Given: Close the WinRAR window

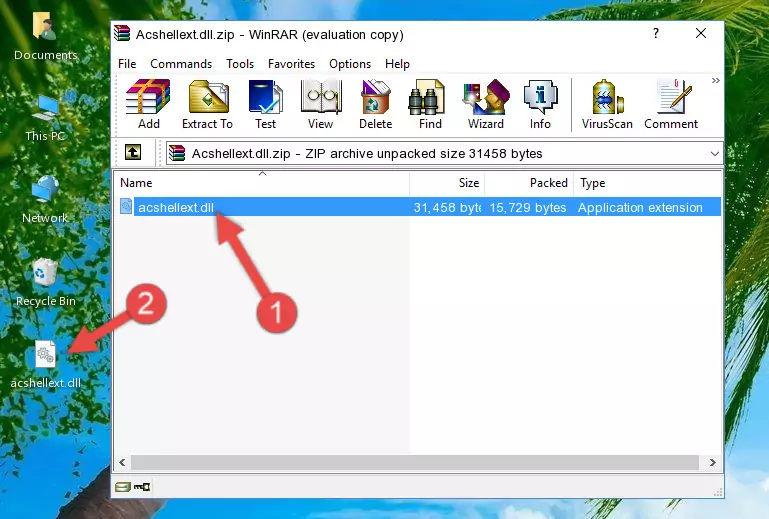Looking at the screenshot, I should [x=701, y=33].
